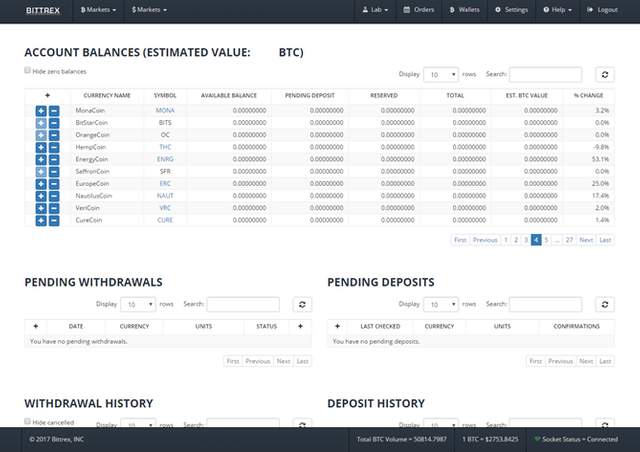
Task: Click the deposit plus icon for CureCoin
Action: (x=41, y=221)
